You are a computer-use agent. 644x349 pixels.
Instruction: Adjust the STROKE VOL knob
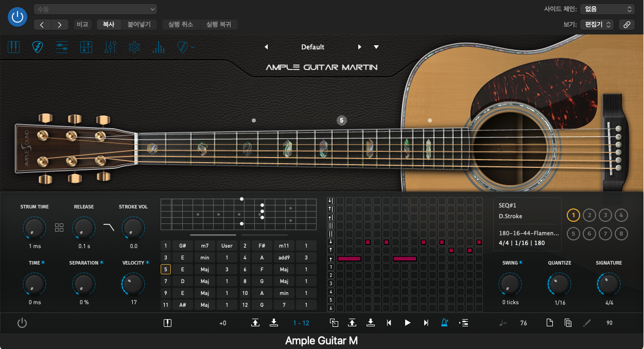point(133,227)
